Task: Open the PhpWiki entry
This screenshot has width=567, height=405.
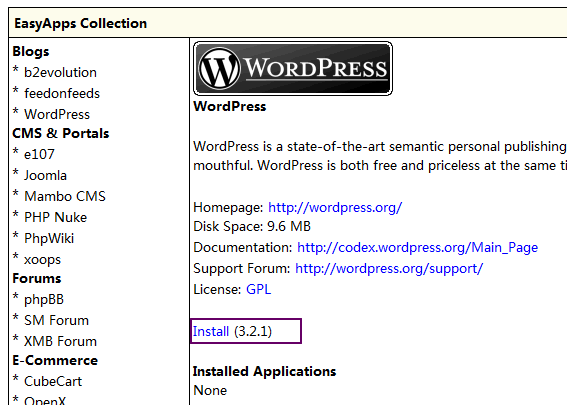Action: (x=49, y=238)
